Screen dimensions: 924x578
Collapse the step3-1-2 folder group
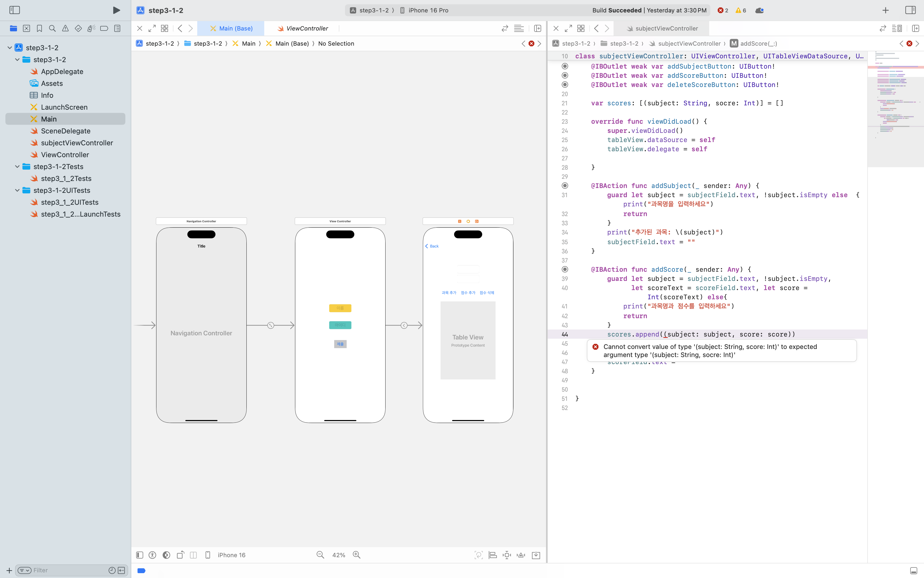click(17, 60)
